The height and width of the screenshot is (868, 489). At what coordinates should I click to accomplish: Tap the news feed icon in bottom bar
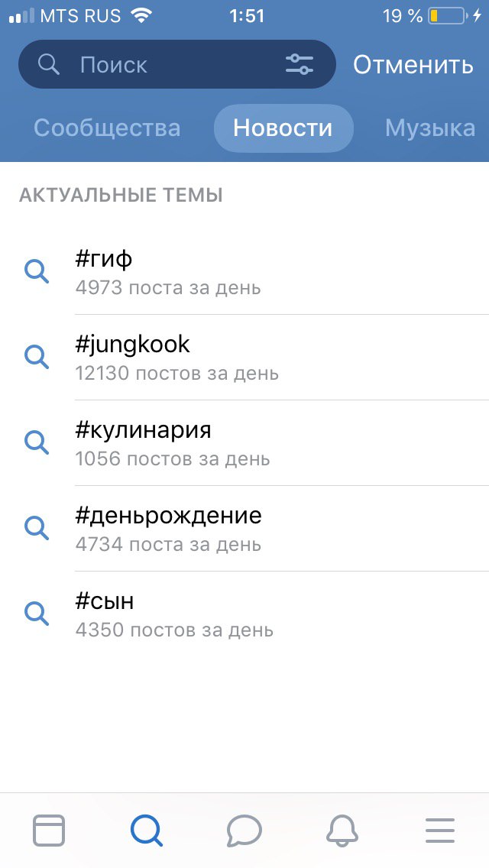tap(49, 830)
